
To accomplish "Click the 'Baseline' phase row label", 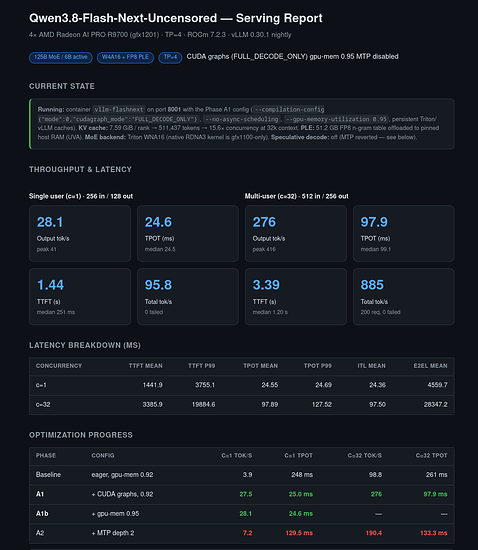I will [48, 475].
